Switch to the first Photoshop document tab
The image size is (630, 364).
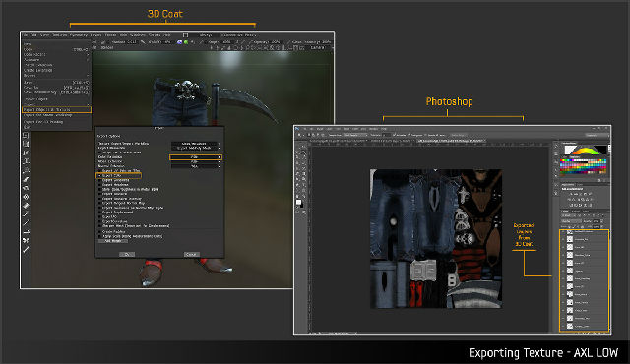(338, 141)
